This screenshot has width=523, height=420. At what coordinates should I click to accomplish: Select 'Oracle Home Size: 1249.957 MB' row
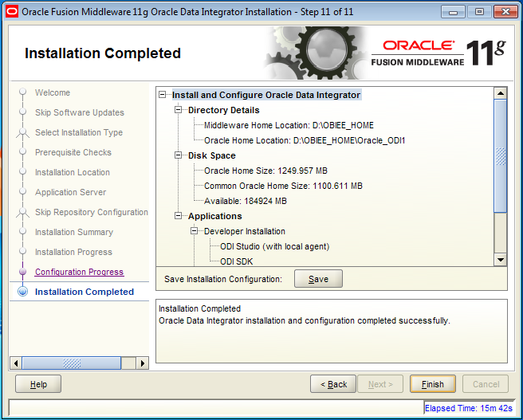(x=265, y=171)
